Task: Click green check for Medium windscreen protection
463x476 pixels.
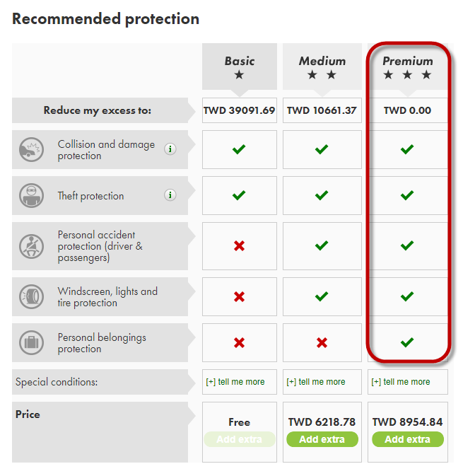Action: [x=322, y=296]
